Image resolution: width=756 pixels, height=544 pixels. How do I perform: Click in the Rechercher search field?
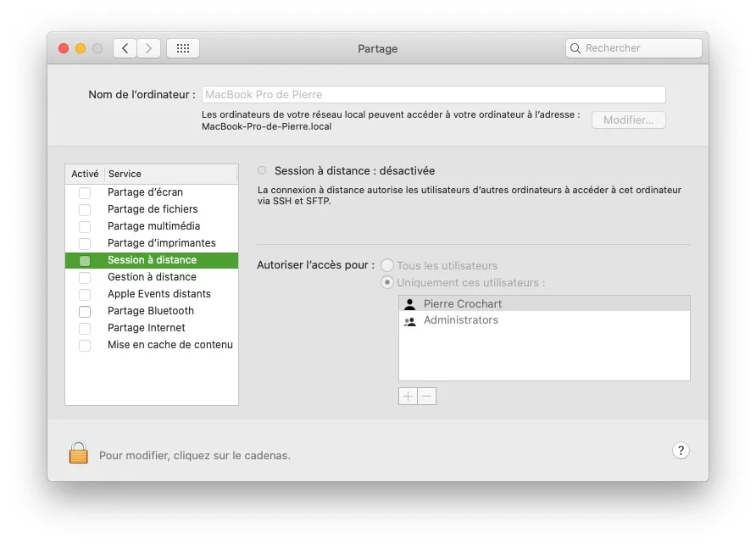(x=640, y=48)
